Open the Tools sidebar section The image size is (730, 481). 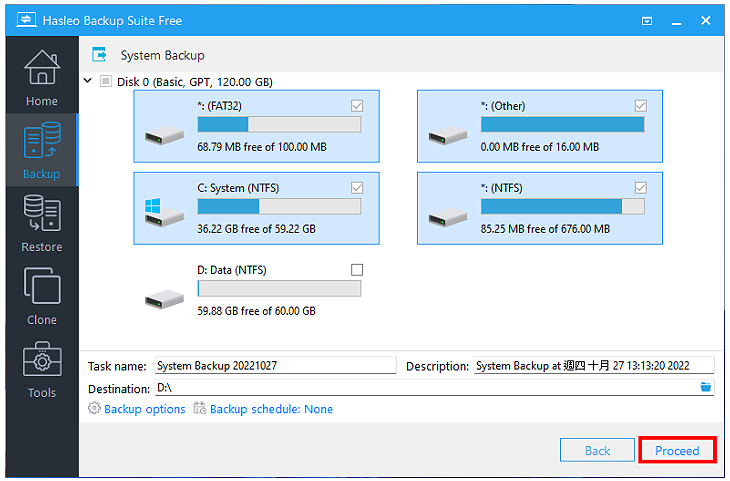coord(42,369)
